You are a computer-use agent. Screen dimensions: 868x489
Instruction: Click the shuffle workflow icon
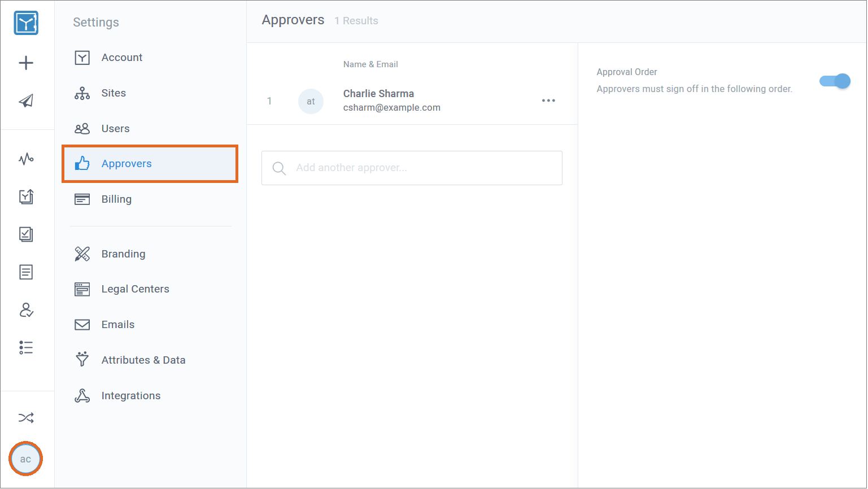(x=25, y=417)
